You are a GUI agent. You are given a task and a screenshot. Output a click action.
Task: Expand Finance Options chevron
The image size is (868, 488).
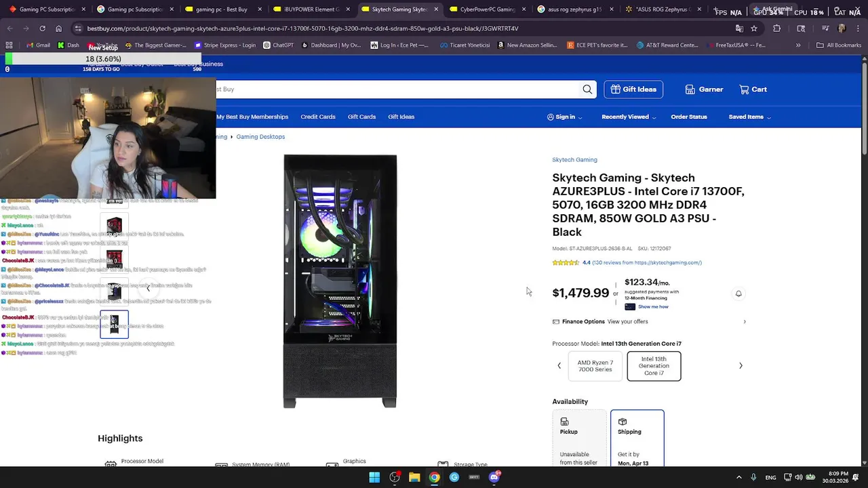click(745, 321)
